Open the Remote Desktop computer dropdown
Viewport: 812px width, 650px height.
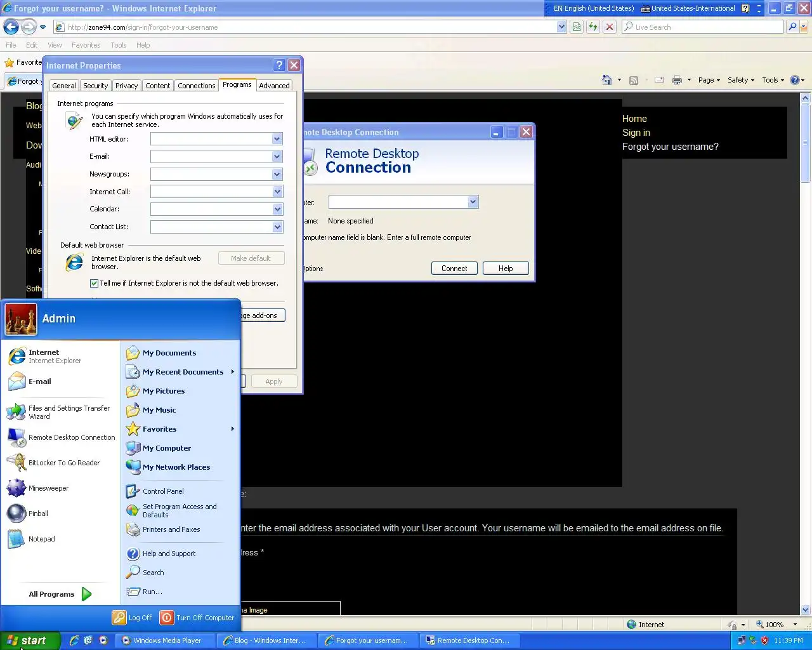coord(473,202)
